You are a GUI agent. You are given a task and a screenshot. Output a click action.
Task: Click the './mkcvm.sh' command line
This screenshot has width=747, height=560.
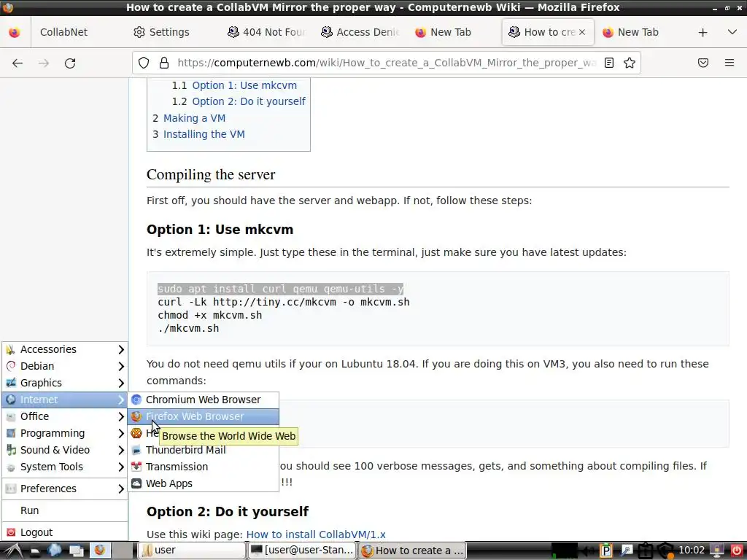pyautogui.click(x=188, y=328)
